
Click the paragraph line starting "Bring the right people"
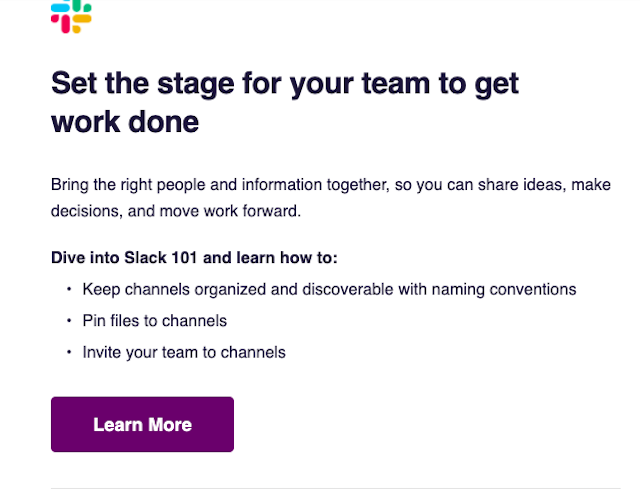[300, 185]
